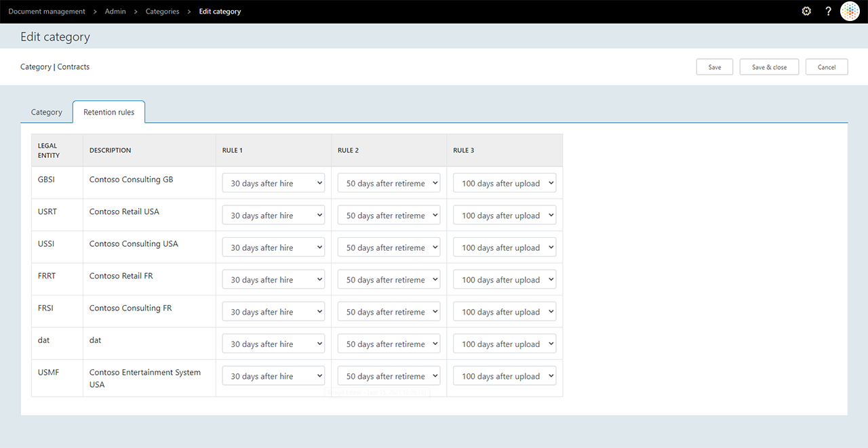Open Rule 2 dropdown for FRRT
This screenshot has height=448, width=868.
(389, 280)
